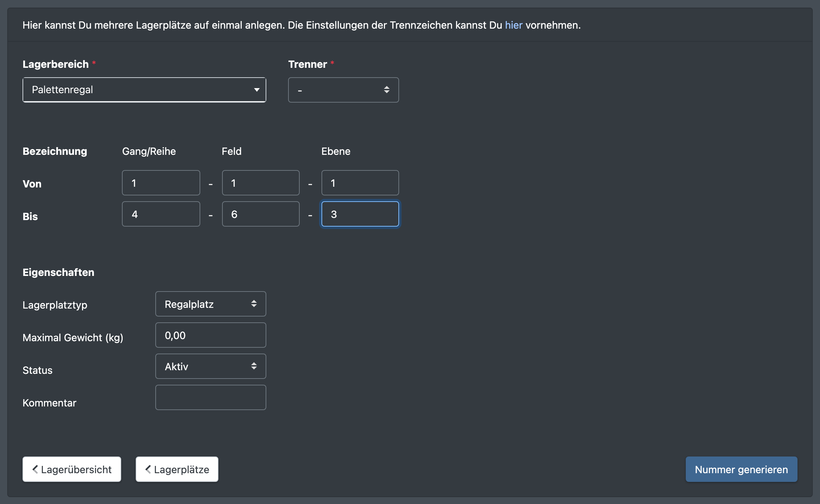
Task: Open the Status dropdown showing Aktiv
Action: (x=210, y=366)
